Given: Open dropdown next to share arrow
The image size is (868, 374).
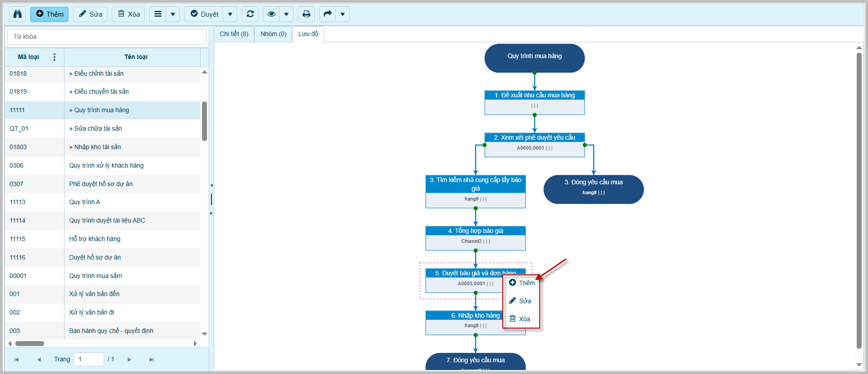Looking at the screenshot, I should tap(343, 14).
